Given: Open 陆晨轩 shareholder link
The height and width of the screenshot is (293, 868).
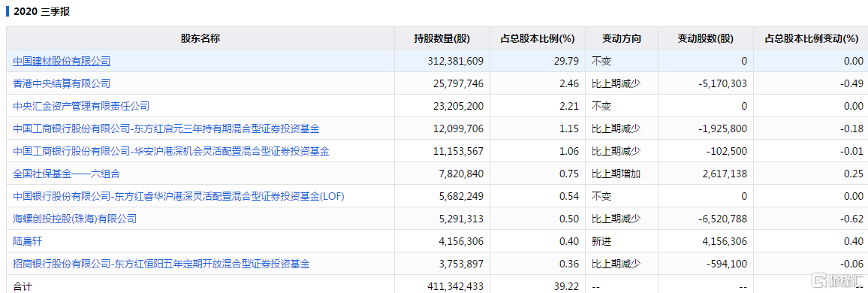Looking at the screenshot, I should pyautogui.click(x=28, y=241).
